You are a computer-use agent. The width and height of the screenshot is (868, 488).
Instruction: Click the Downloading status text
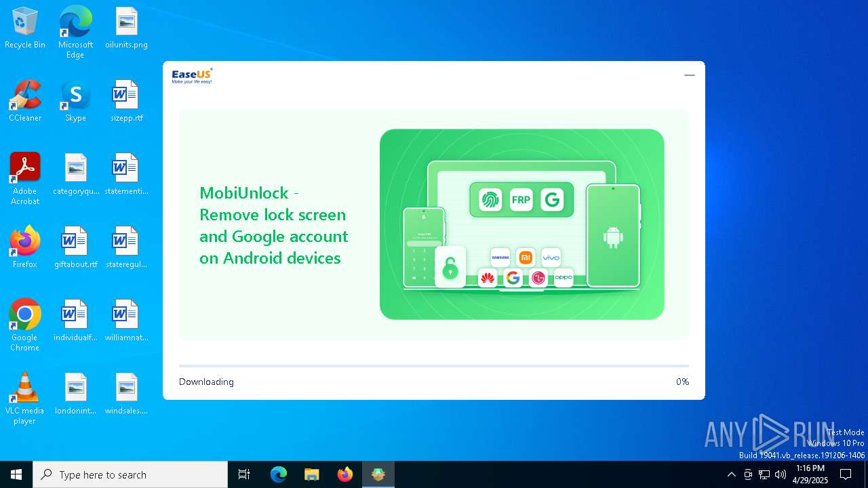(206, 382)
